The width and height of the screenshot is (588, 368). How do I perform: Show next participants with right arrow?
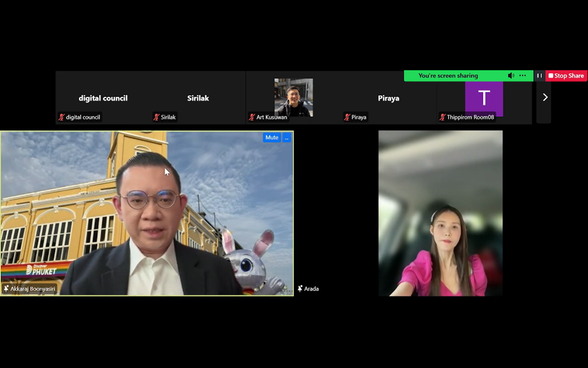coord(545,98)
